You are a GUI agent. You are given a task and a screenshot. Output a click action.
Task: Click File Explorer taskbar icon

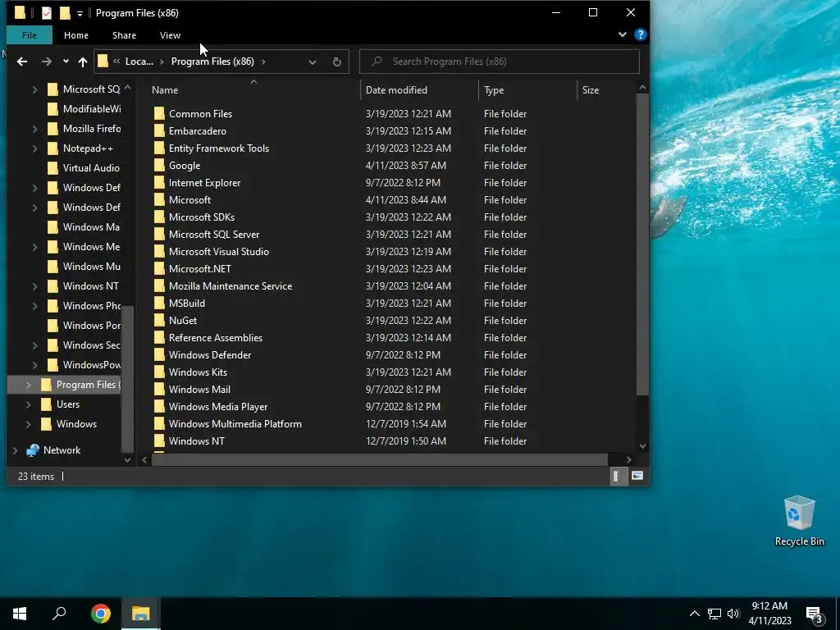point(141,614)
